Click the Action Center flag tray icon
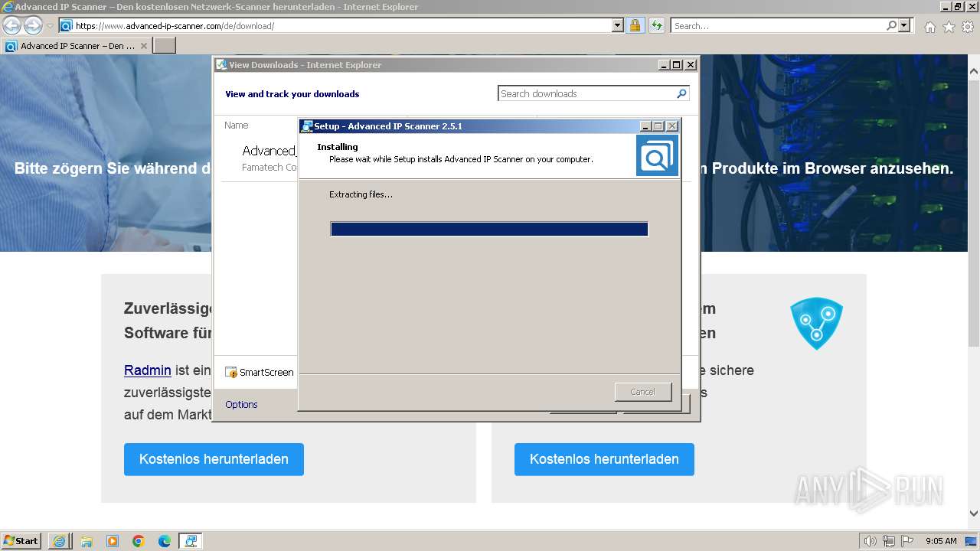 pos(906,541)
